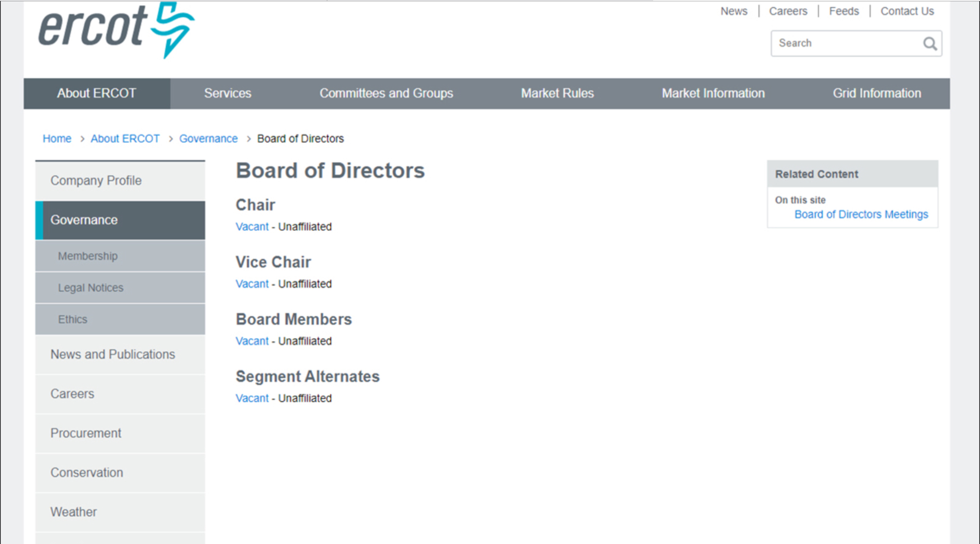Focus the Search input field
The width and height of the screenshot is (980, 544).
[x=846, y=44]
